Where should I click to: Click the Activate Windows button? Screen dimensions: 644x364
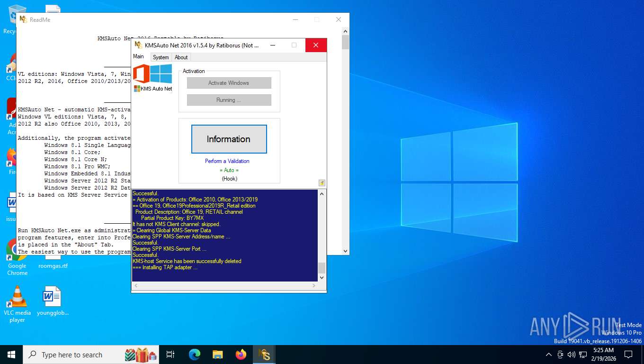pos(229,83)
